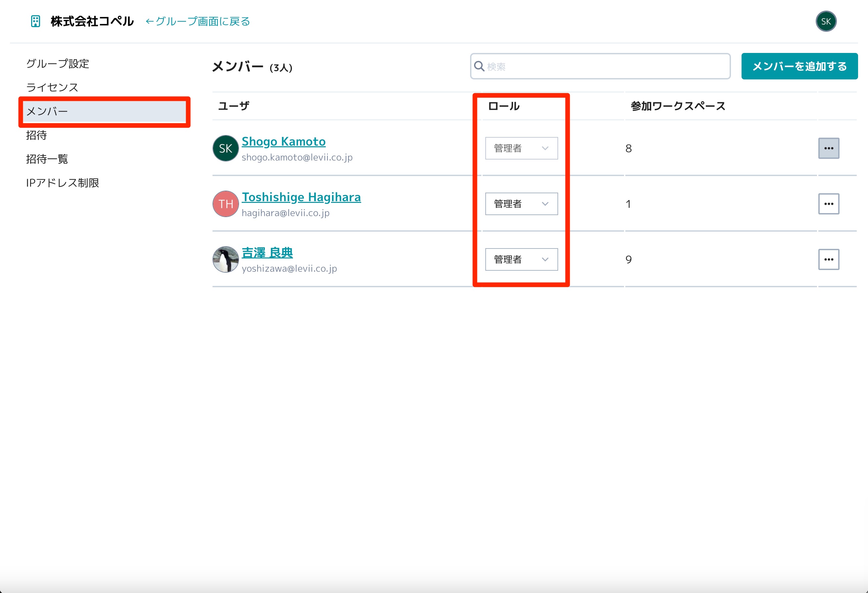Viewport: 868px width, 593px height.
Task: Click Shogo Kamoto's SK avatar
Action: (225, 148)
